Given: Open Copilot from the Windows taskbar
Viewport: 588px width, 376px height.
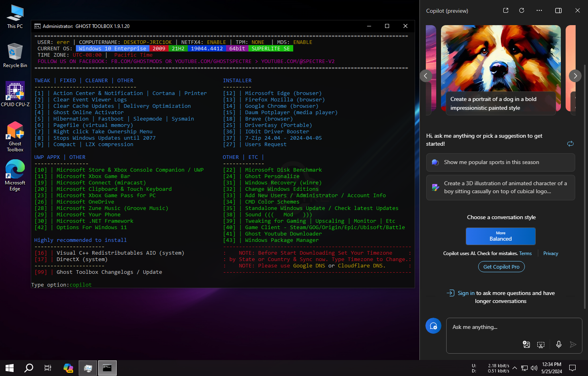Looking at the screenshot, I should [x=68, y=368].
